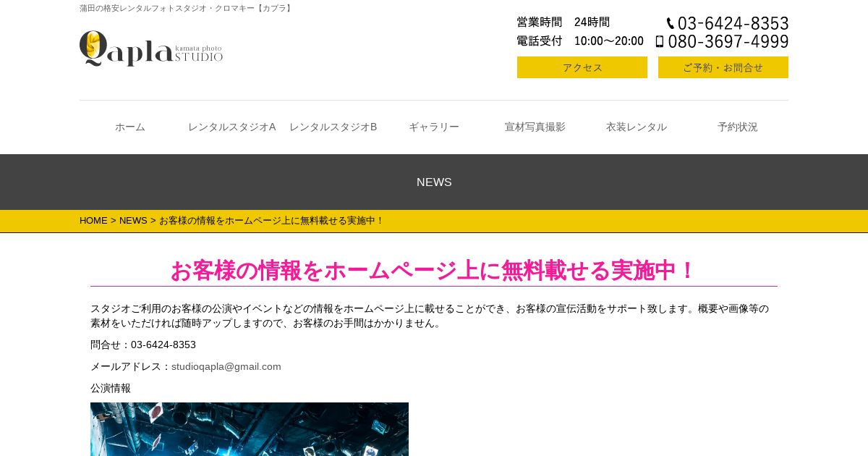The height and width of the screenshot is (456, 868).
Task: Click the paragraph starting スタジオご利用のお客様の公演
Action: coord(430,316)
